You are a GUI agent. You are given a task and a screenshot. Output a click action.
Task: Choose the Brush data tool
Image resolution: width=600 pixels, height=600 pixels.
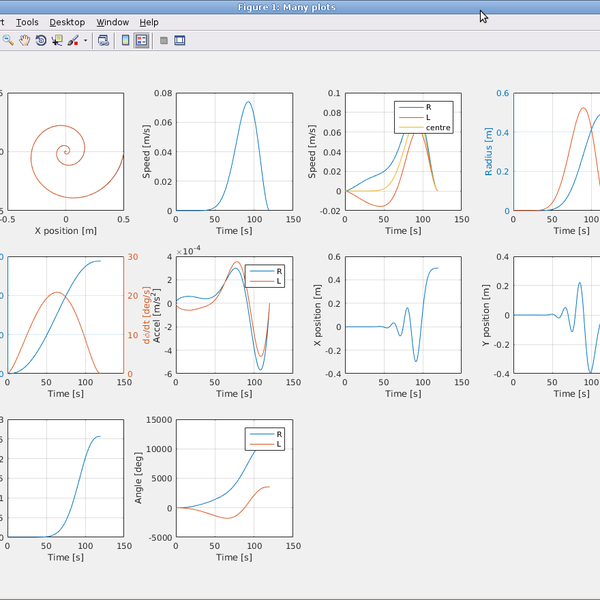pos(73,41)
